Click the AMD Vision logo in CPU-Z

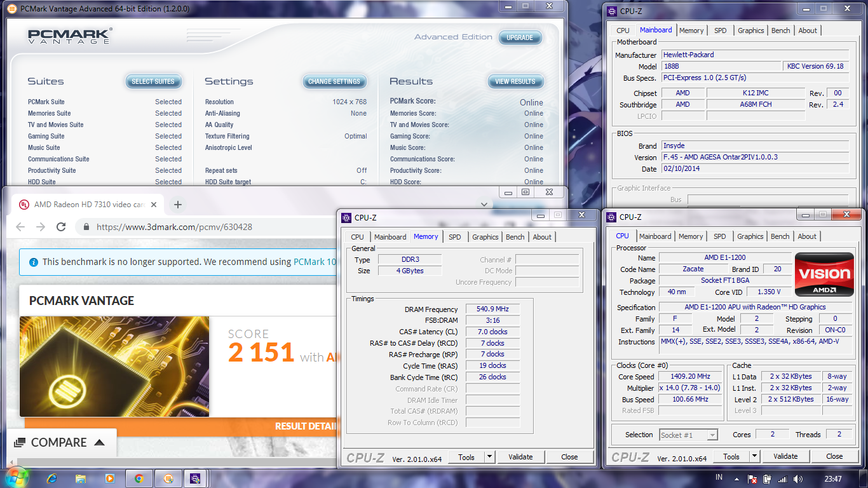pyautogui.click(x=825, y=275)
